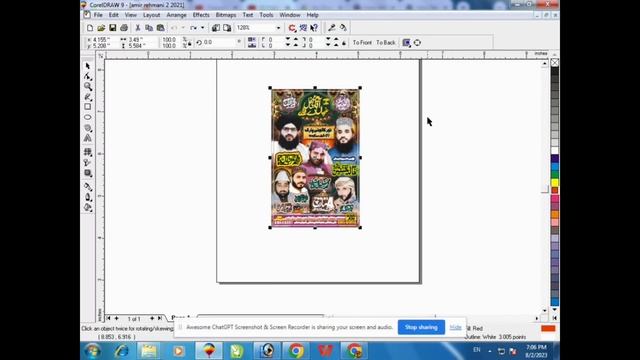640x360 pixels.
Task: Select the Ellipse tool
Action: [x=88, y=117]
